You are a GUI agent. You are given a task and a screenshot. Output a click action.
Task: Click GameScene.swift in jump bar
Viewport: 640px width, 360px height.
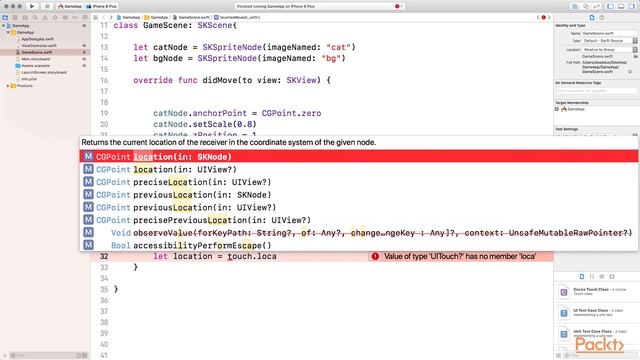(x=191, y=18)
